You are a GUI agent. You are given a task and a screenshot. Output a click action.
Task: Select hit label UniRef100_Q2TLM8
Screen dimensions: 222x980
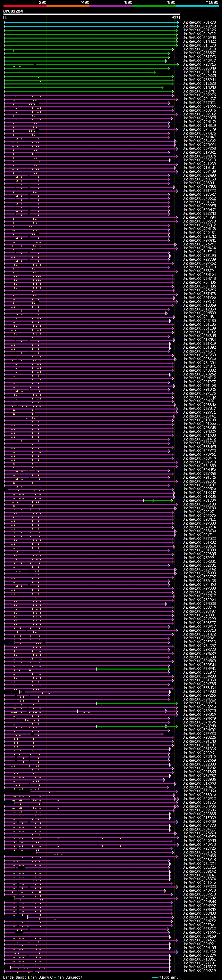199,72
